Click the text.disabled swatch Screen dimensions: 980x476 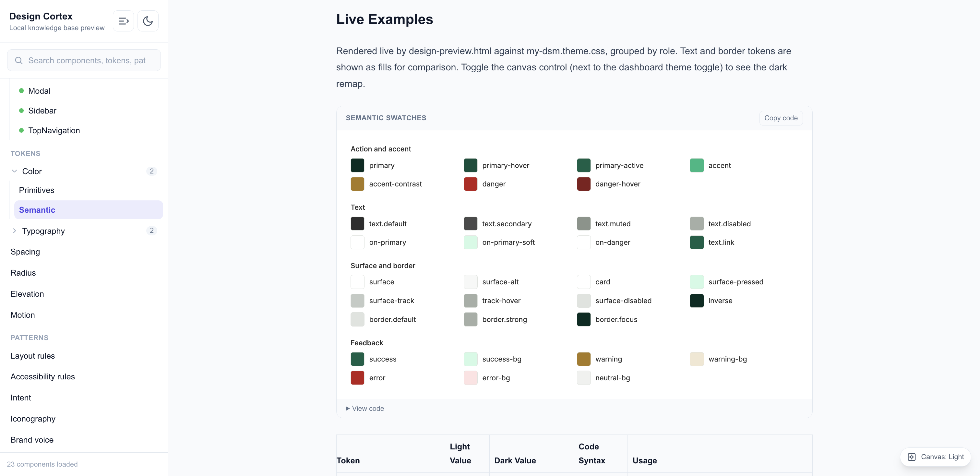coord(697,224)
